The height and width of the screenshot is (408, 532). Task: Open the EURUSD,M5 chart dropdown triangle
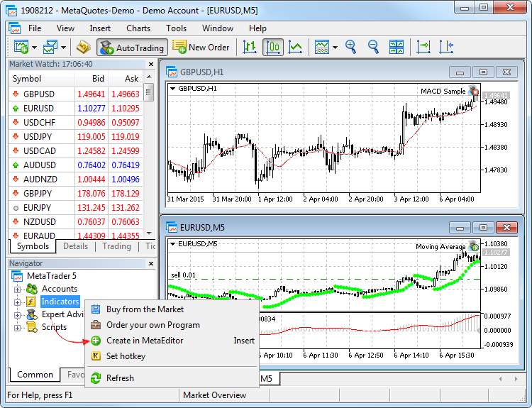tap(172, 243)
